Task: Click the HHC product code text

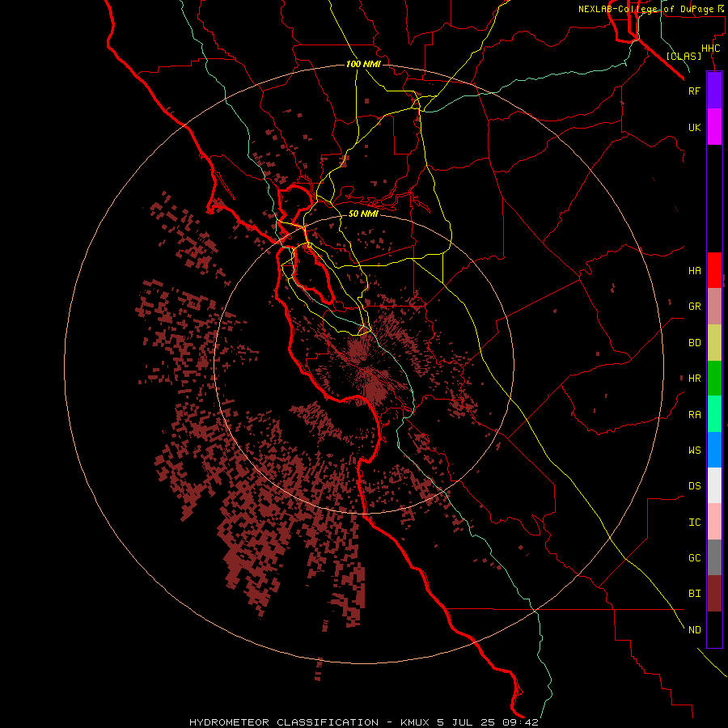Action: (710, 49)
